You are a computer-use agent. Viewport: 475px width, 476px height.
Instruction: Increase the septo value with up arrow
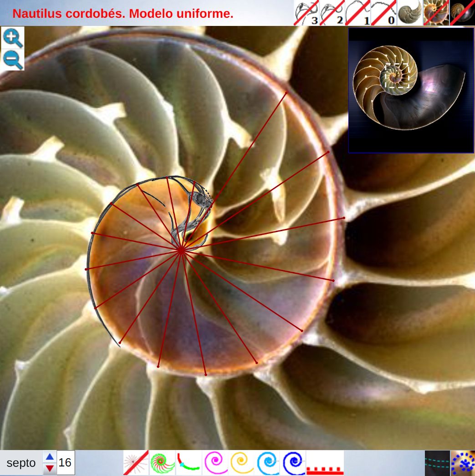click(50, 456)
